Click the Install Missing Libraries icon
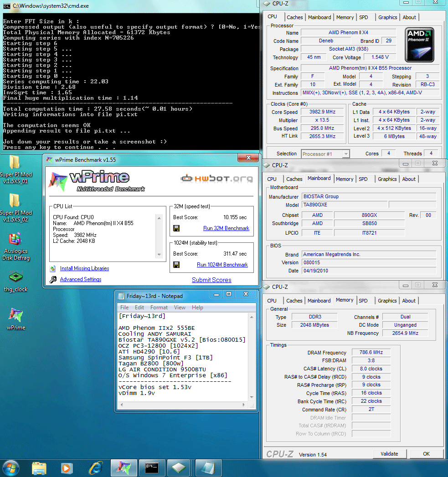Screen dimensions: 448x477 tap(53, 268)
